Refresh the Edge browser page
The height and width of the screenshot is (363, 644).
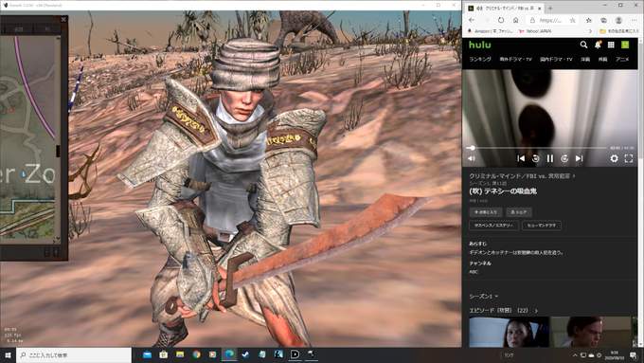click(x=501, y=20)
